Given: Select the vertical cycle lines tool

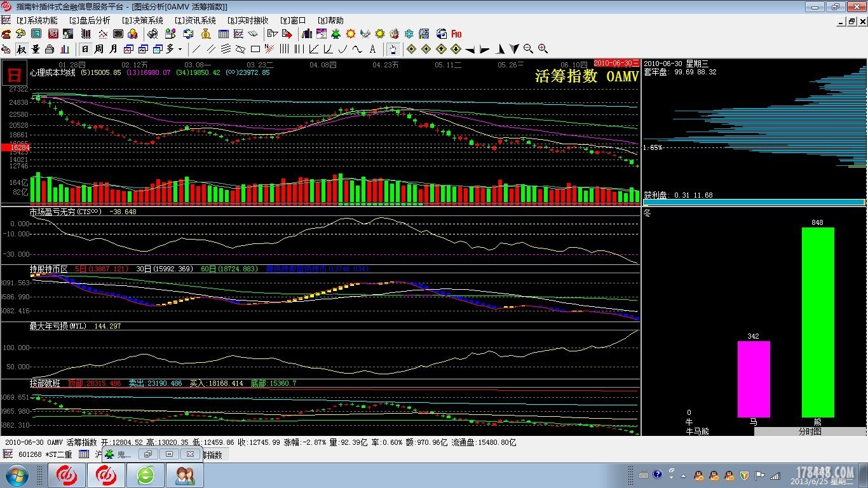Looking at the screenshot, I should point(284,49).
